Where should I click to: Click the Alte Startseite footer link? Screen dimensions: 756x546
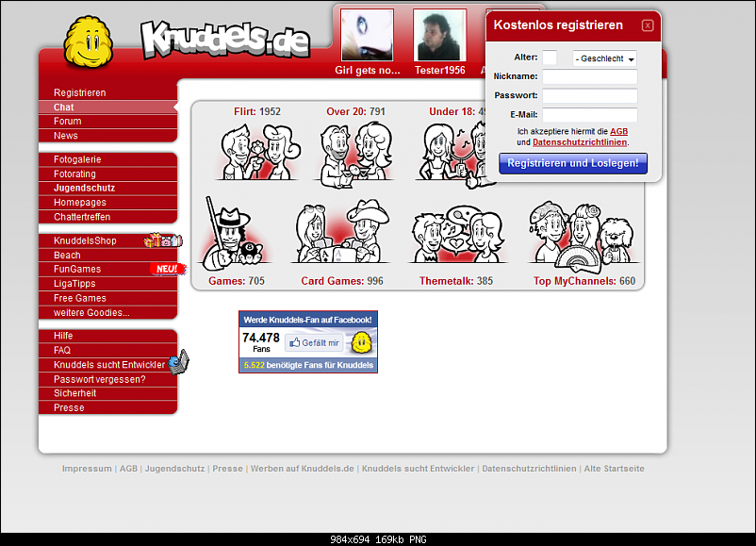click(614, 469)
